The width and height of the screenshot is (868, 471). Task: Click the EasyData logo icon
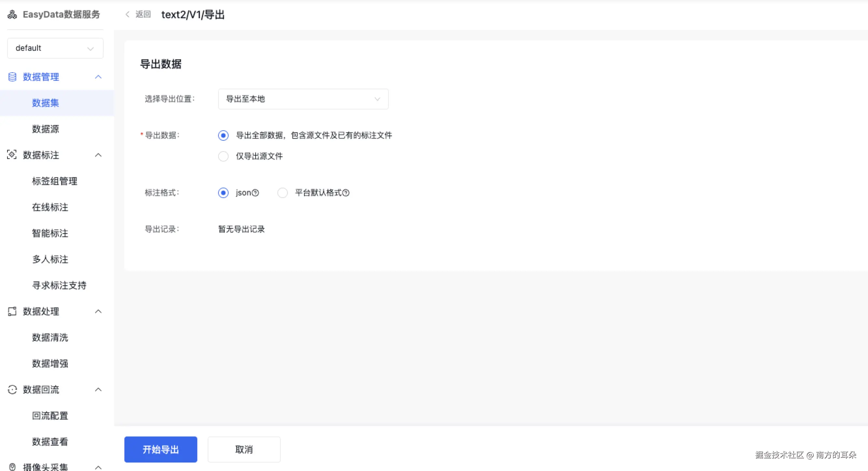[x=12, y=15]
